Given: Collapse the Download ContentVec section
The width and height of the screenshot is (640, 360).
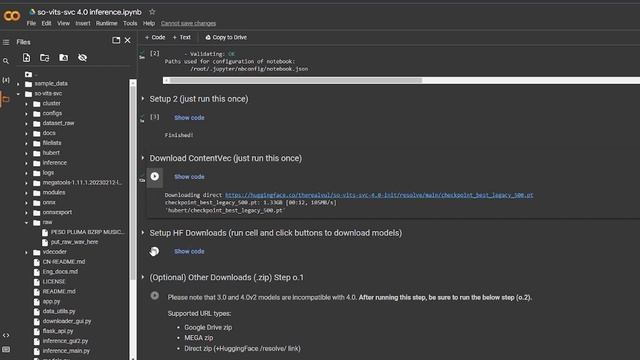Looking at the screenshot, I should tap(143, 158).
